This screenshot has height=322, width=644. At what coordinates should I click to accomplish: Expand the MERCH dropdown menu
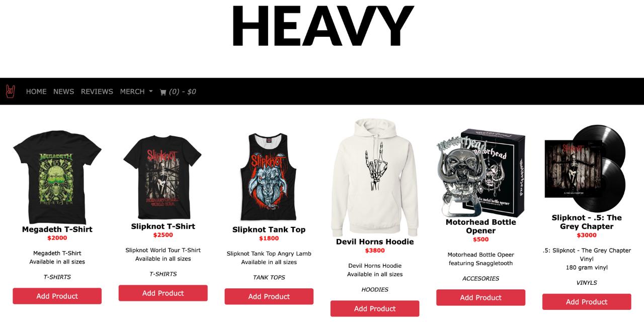[136, 92]
